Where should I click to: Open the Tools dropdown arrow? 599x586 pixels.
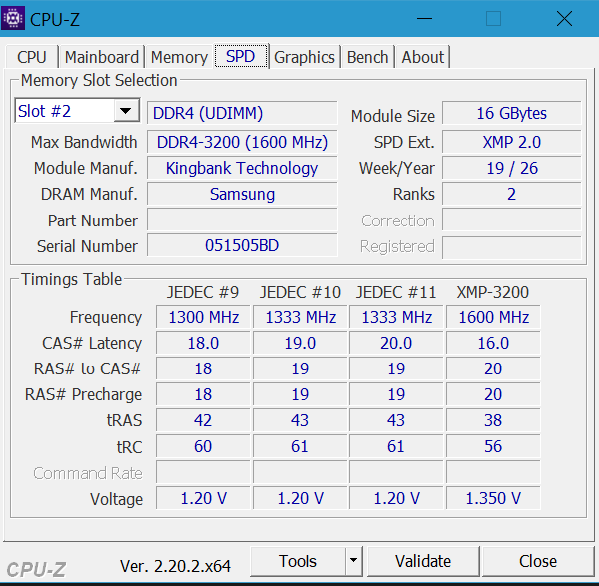[353, 561]
